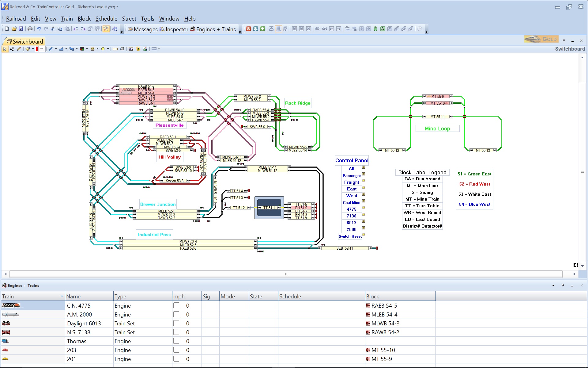Expand the signal tool dropdown arrow
The width and height of the screenshot is (588, 368).
(87, 49)
